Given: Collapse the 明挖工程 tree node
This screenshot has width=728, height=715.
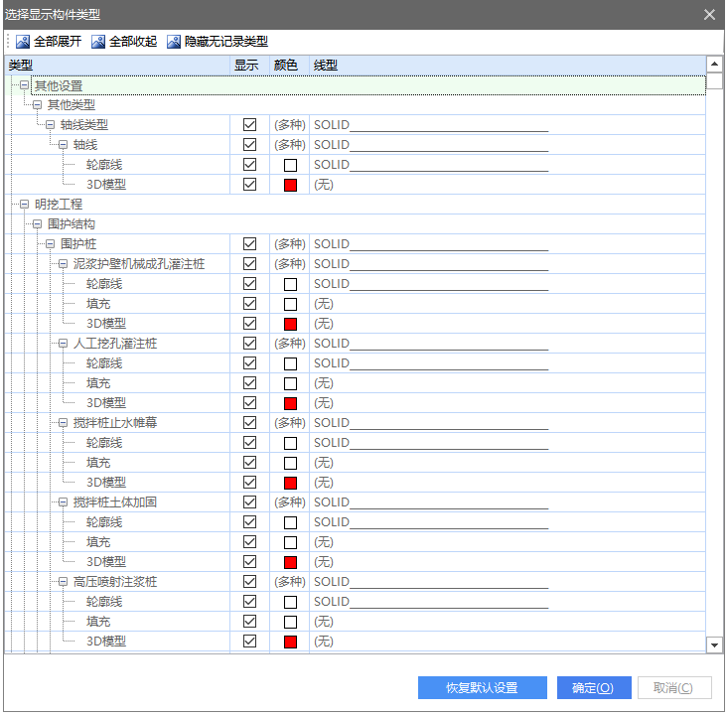Looking at the screenshot, I should pyautogui.click(x=25, y=205).
